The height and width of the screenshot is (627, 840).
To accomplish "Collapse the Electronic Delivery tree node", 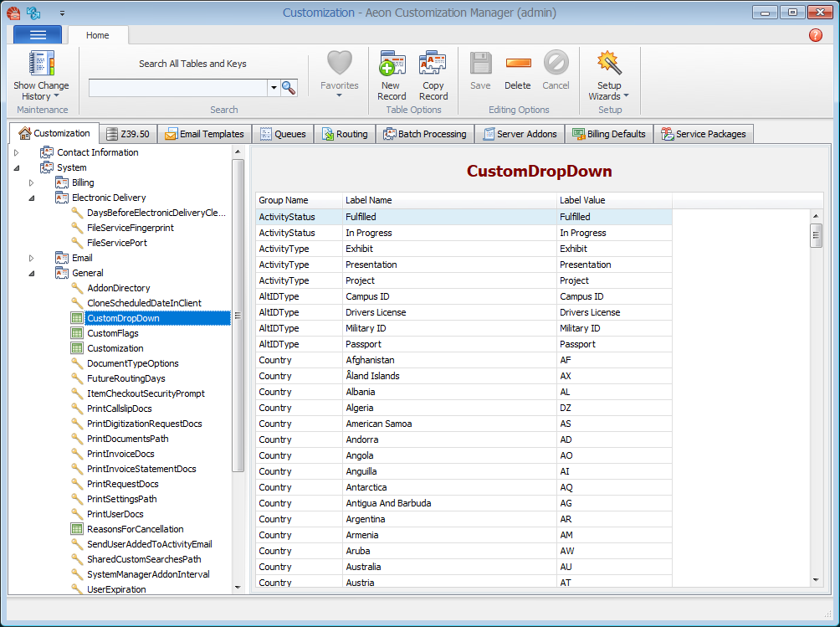I will click(x=32, y=198).
